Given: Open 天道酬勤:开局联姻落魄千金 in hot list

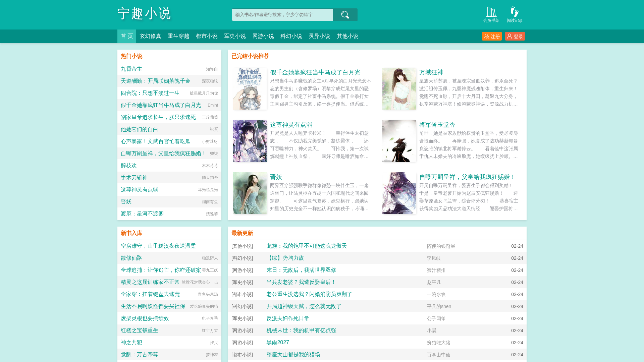Looking at the screenshot, I should coord(156,81).
